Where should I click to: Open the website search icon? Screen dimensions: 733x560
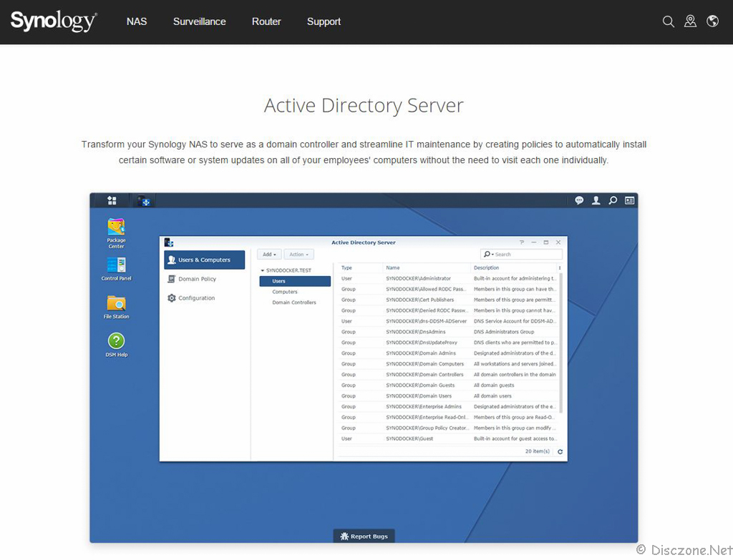coord(668,21)
